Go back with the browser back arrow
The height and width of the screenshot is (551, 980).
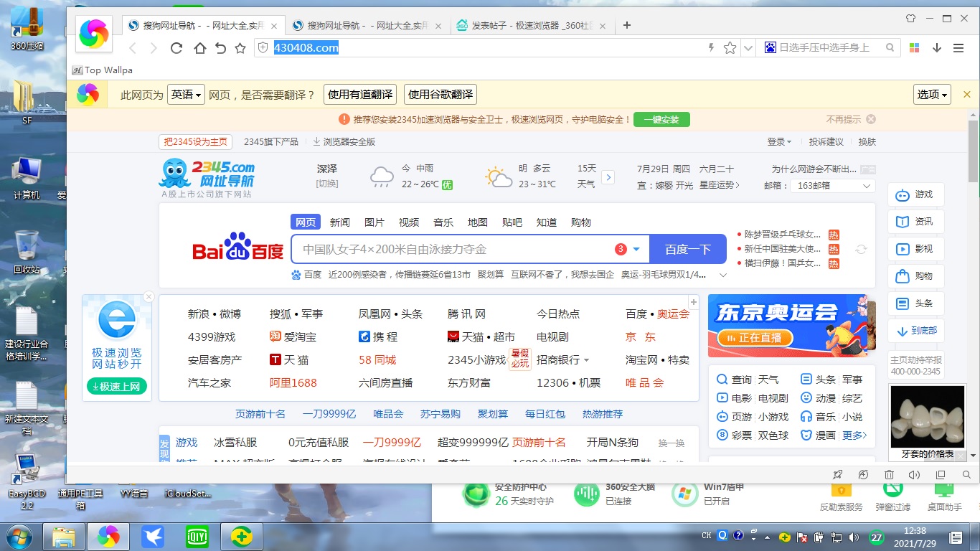[x=132, y=48]
